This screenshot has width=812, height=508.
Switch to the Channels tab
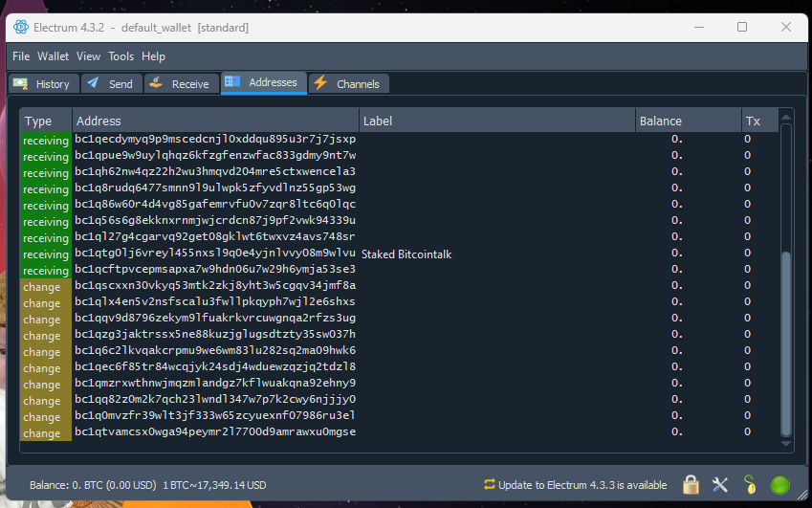[x=348, y=83]
